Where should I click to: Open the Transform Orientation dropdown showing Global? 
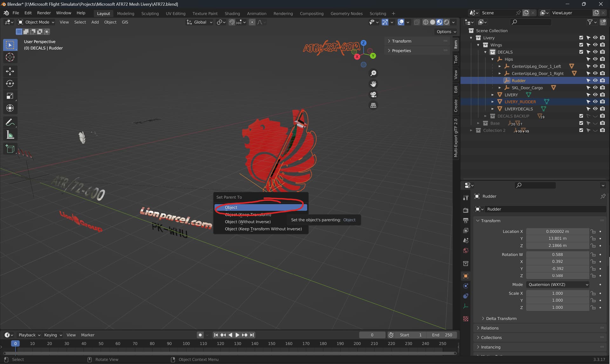tap(200, 22)
